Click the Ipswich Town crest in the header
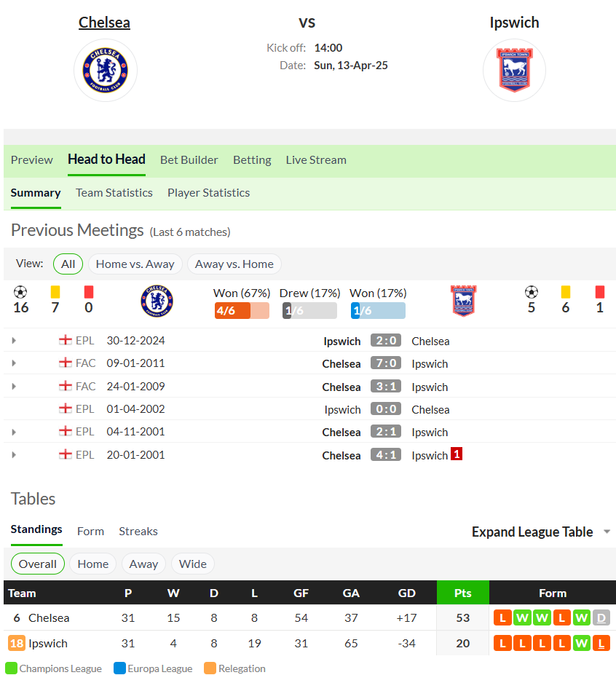Viewport: 616px width, 675px height. (x=514, y=70)
